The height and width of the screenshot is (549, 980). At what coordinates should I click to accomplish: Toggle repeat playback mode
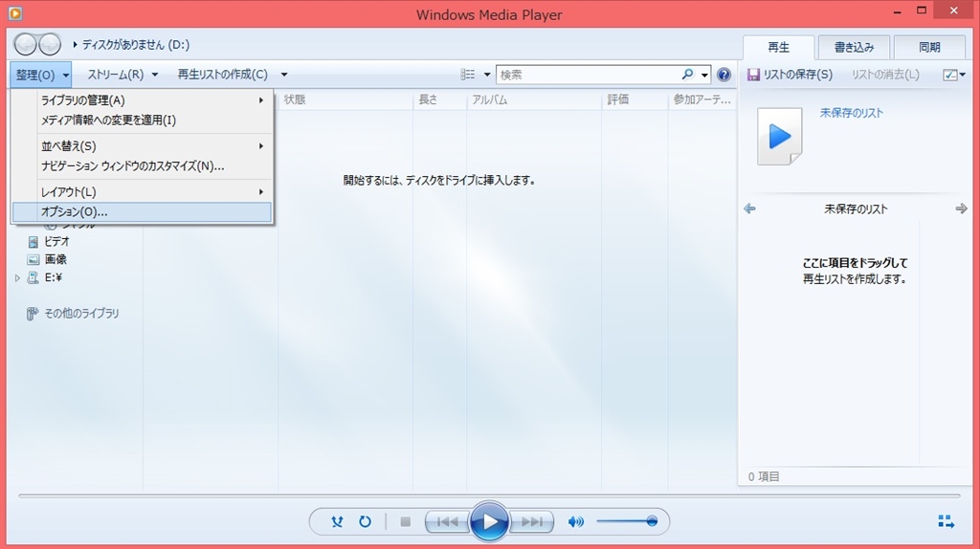pyautogui.click(x=365, y=521)
